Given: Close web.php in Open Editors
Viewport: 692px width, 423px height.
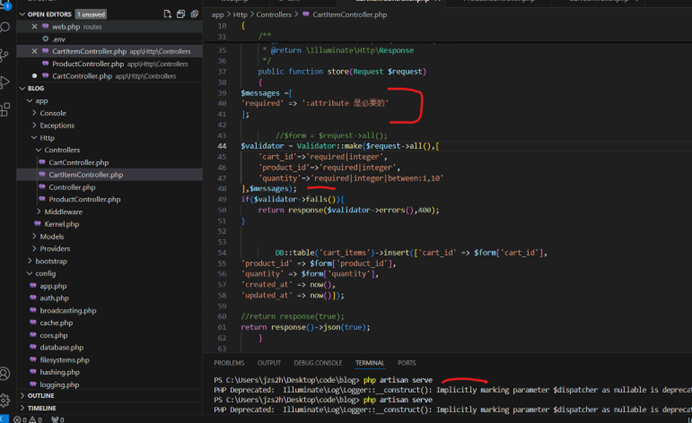Looking at the screenshot, I should 34,26.
